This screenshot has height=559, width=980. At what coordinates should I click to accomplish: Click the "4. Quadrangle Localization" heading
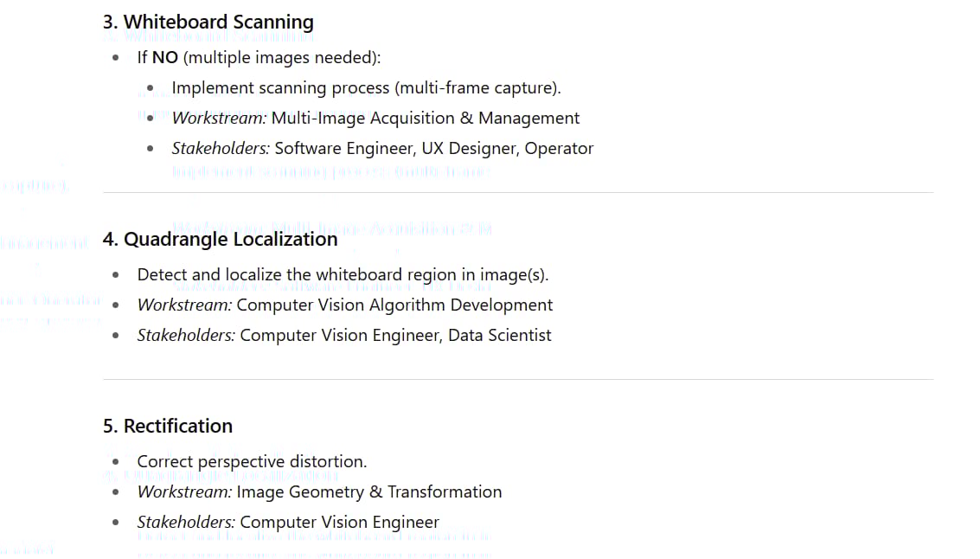tap(220, 240)
